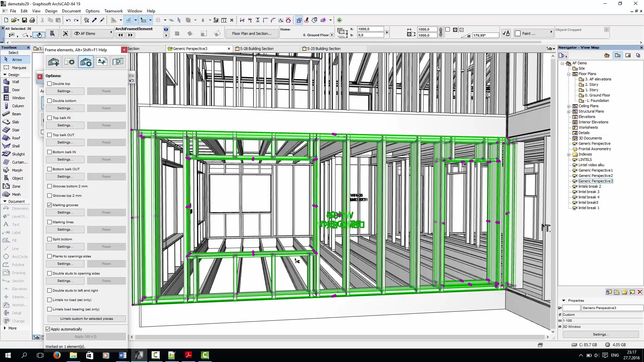Expand the Ceiling Plans node in Navigator
This screenshot has width=644, height=362.
click(569, 106)
